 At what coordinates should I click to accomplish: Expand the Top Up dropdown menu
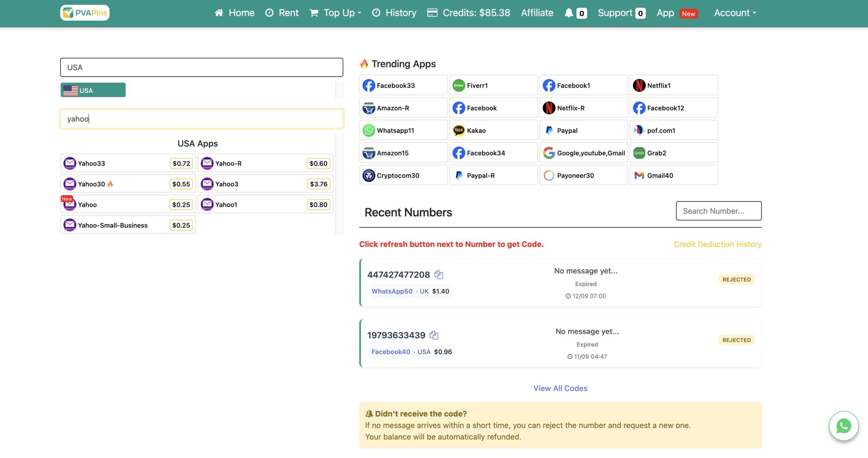[335, 13]
